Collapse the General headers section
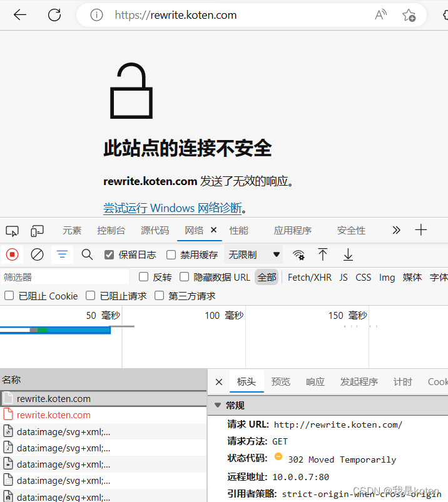The height and width of the screenshot is (502, 448). [x=218, y=405]
